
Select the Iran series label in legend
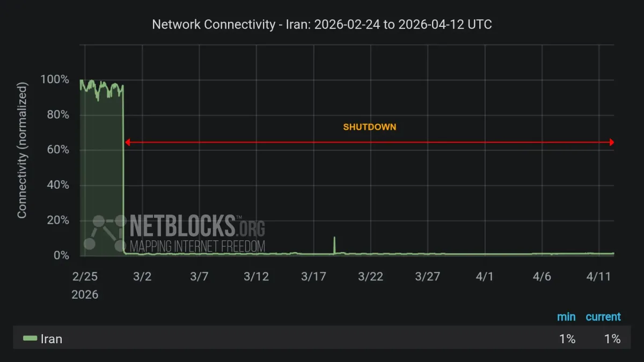pyautogui.click(x=52, y=339)
